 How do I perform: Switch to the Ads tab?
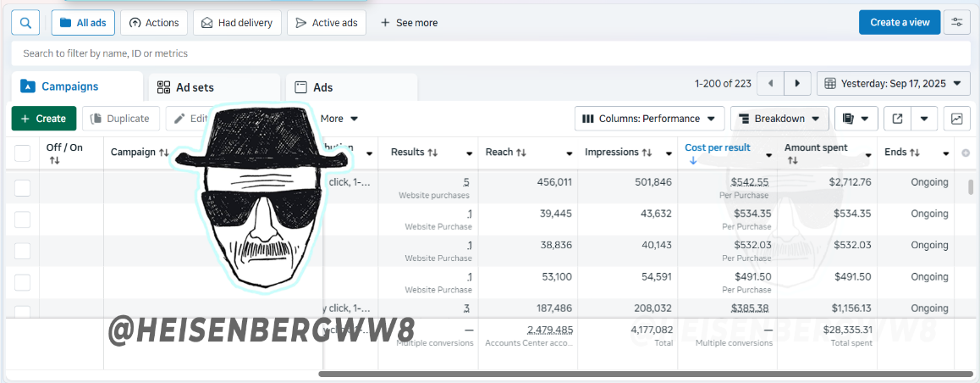pyautogui.click(x=351, y=87)
